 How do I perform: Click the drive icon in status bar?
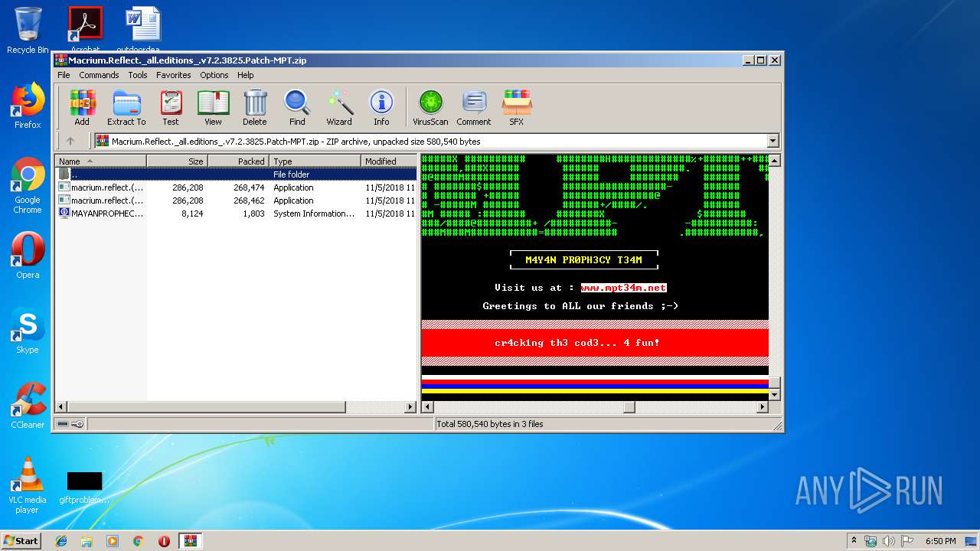point(63,424)
